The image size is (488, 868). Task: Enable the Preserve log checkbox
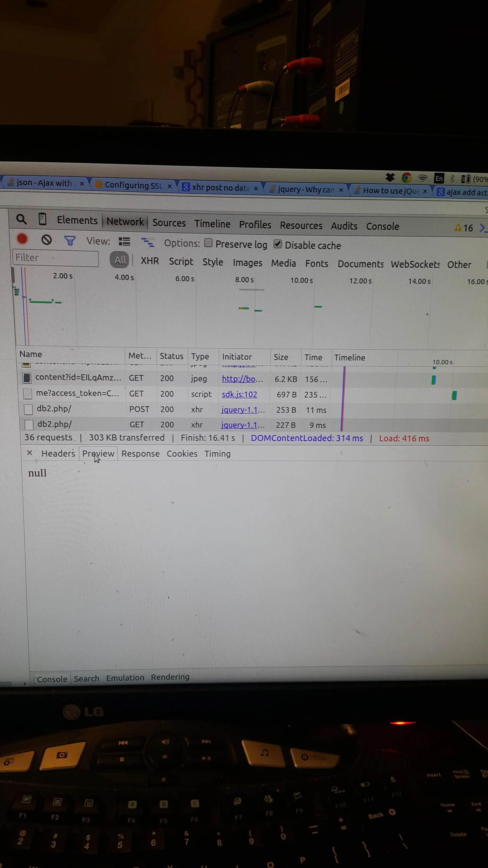pos(208,243)
